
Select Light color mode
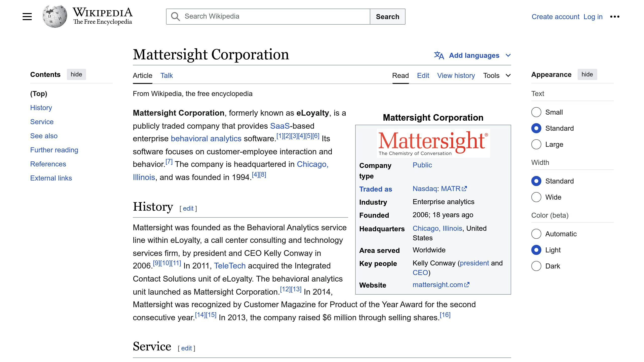536,250
